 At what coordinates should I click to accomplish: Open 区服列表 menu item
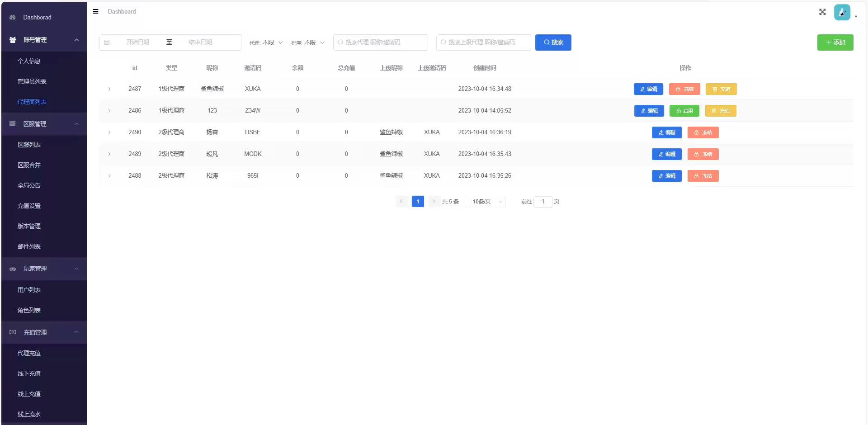click(29, 145)
